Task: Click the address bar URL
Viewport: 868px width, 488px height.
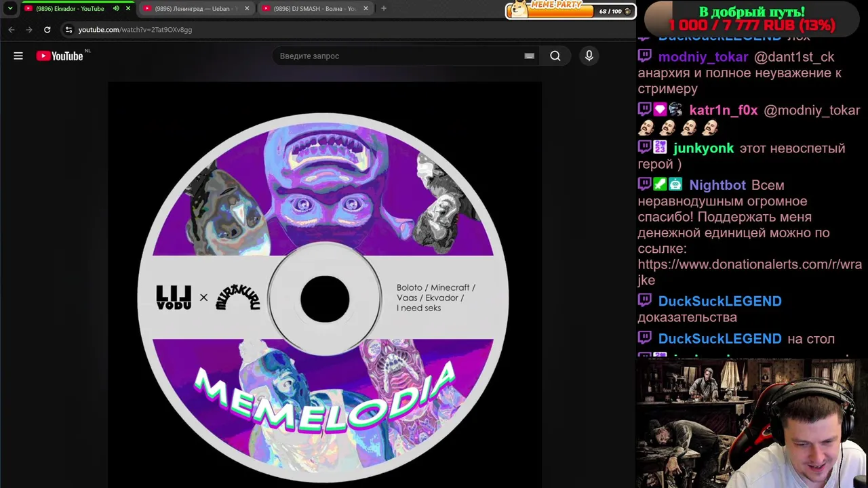Action: 135,30
